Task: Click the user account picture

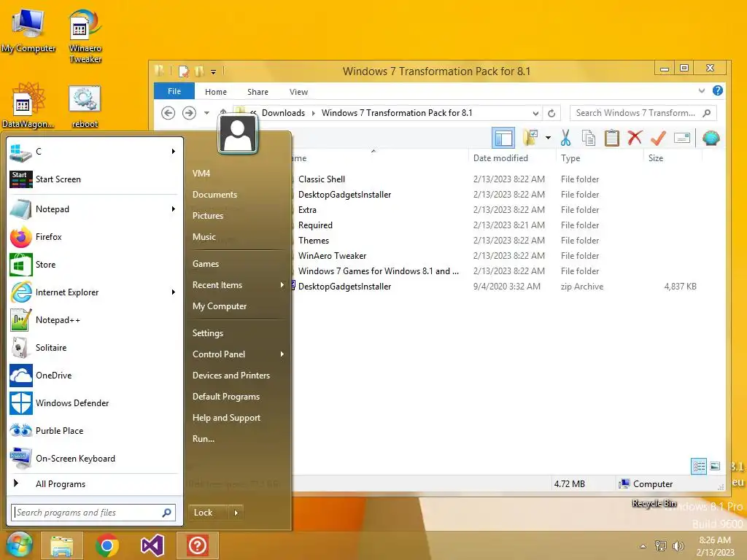Action: [238, 135]
